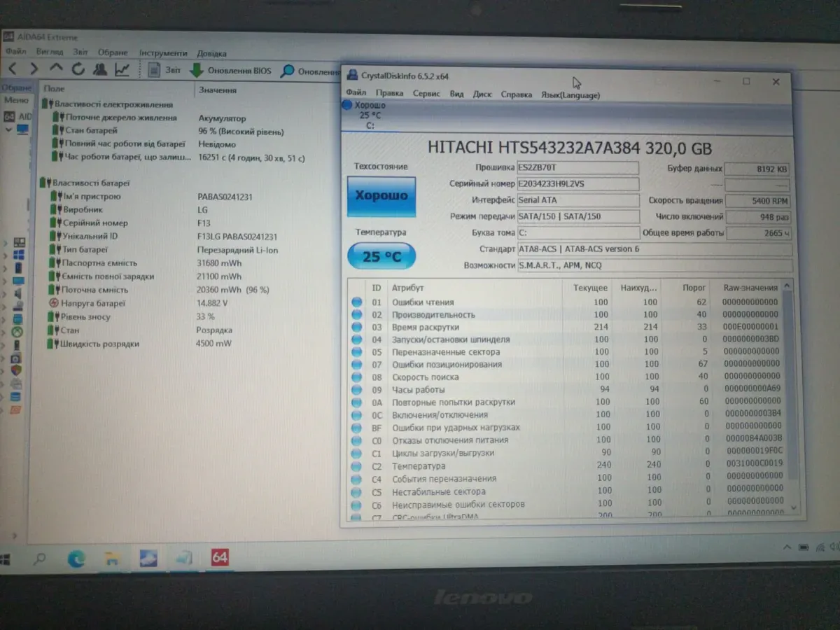The height and width of the screenshot is (630, 840).
Task: Open the Язык(Language) menu
Action: 570,94
